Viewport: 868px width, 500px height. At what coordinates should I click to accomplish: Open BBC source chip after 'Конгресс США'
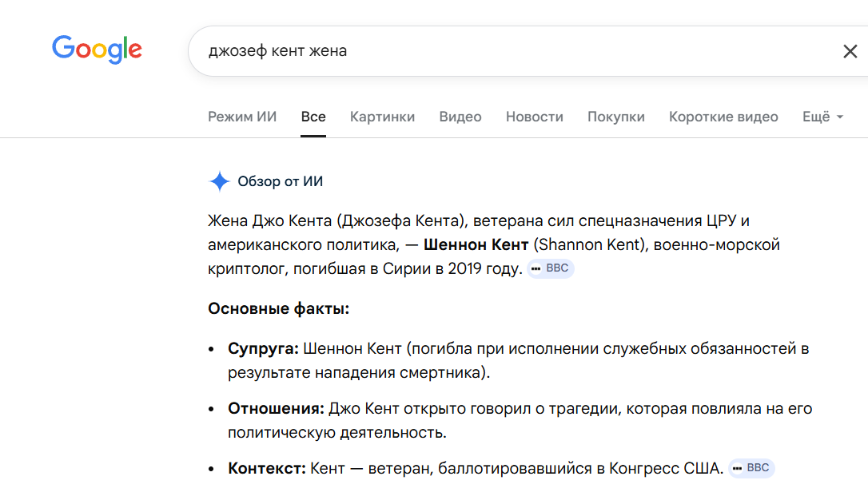coord(751,468)
